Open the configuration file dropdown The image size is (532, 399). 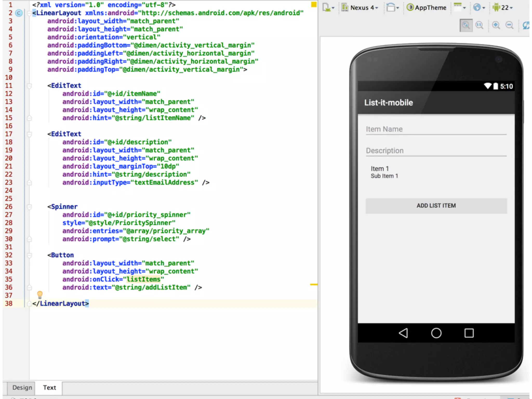[328, 8]
